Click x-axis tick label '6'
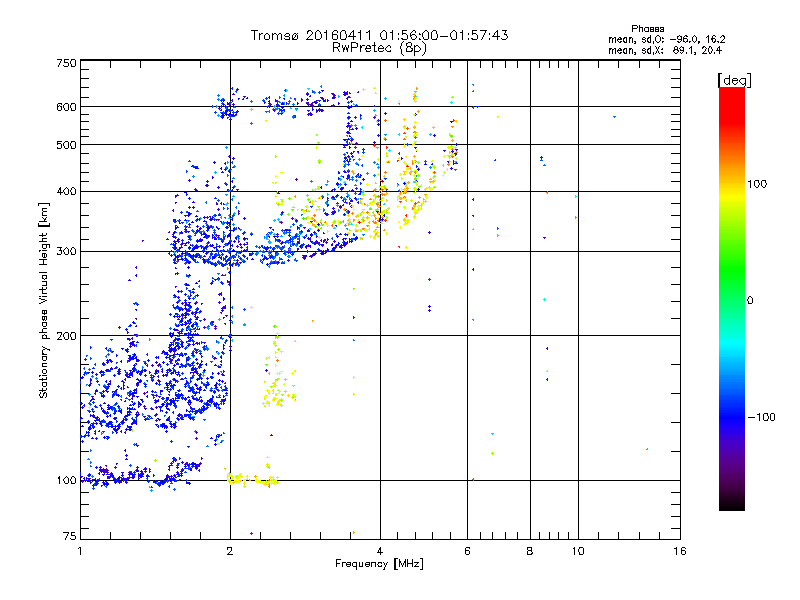The width and height of the screenshot is (800, 600). [467, 551]
